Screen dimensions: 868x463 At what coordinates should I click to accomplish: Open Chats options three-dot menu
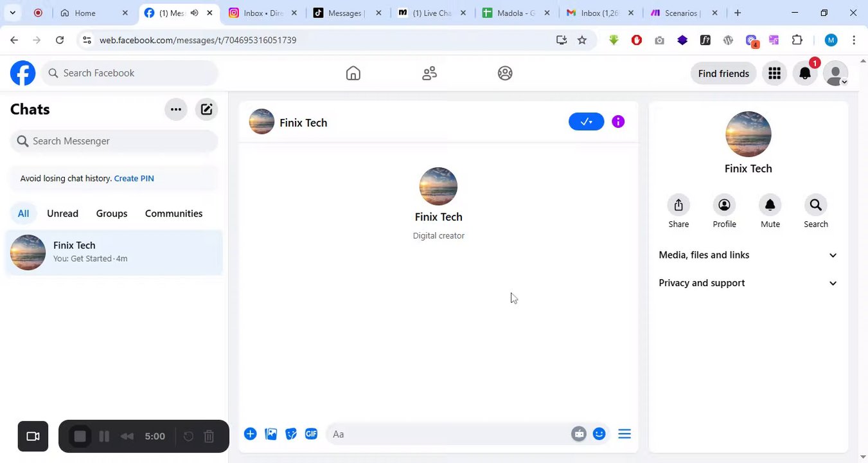coord(175,109)
